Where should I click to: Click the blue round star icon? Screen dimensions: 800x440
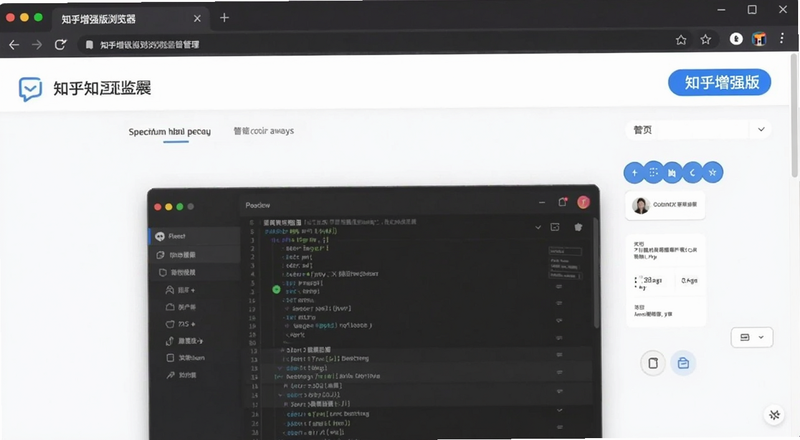pyautogui.click(x=713, y=173)
